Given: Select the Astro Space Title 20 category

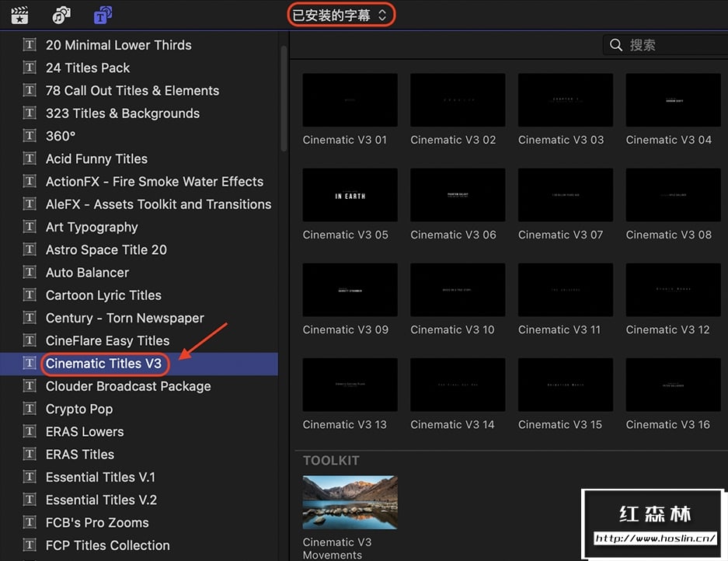Looking at the screenshot, I should pos(106,250).
